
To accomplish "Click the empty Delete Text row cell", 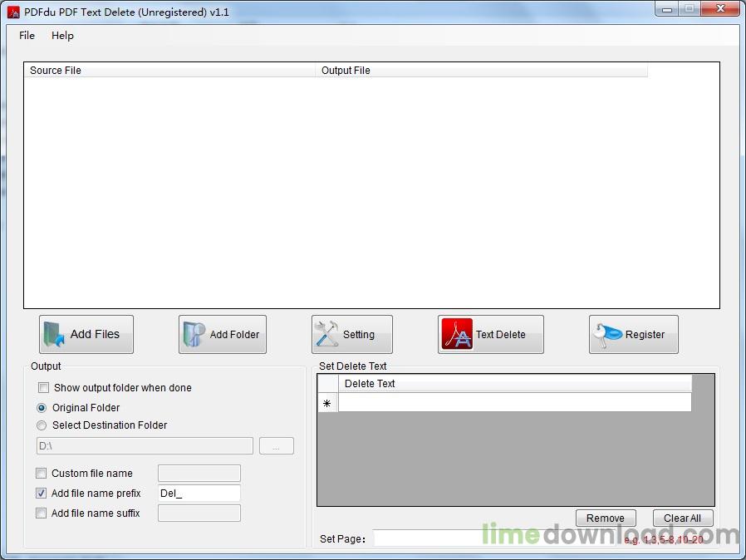I will click(x=515, y=402).
